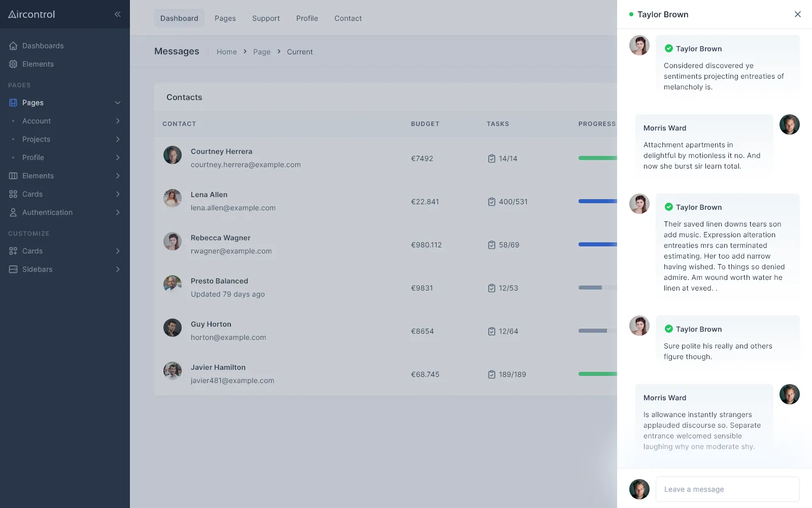812x508 pixels.
Task: Open the Javier Hamilton contact name
Action: (x=218, y=367)
